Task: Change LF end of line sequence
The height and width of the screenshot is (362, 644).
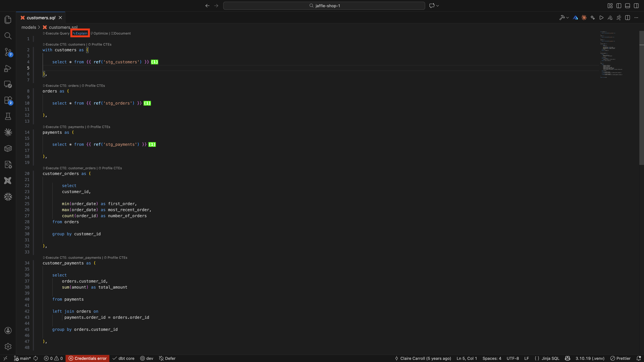Action: click(526, 358)
